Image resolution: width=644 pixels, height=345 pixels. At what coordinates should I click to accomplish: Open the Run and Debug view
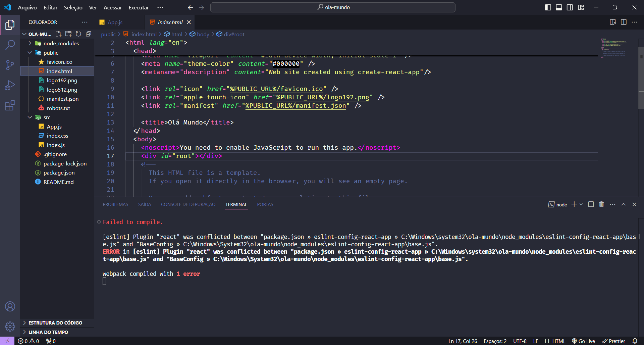pyautogui.click(x=10, y=85)
